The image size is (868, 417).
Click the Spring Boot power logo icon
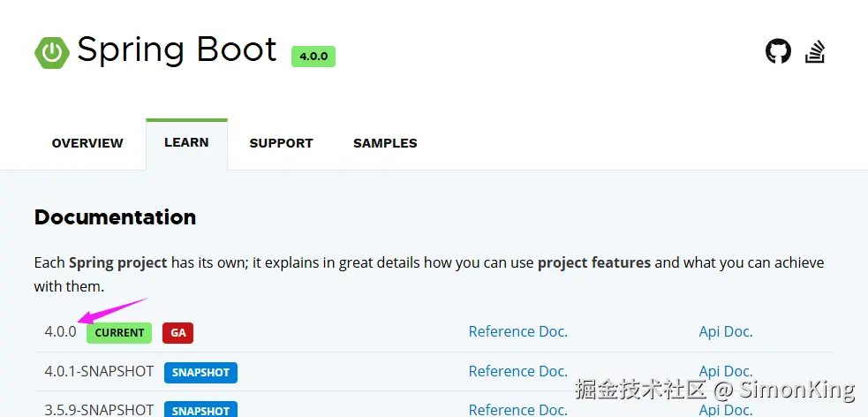coord(52,53)
